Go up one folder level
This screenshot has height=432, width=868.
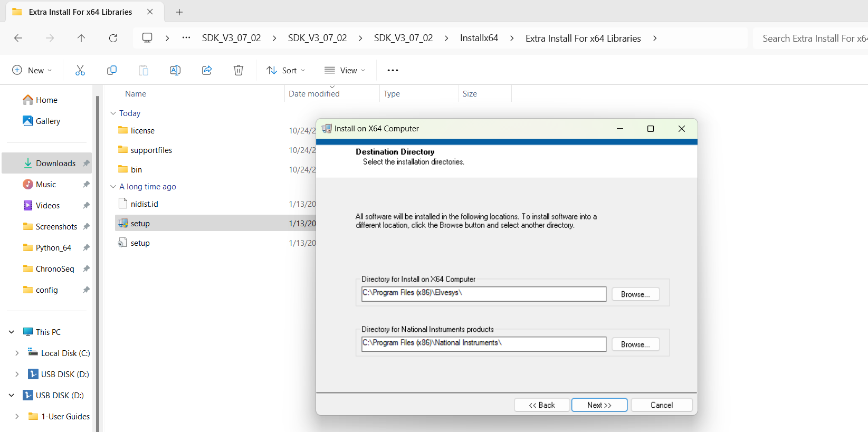coord(81,38)
